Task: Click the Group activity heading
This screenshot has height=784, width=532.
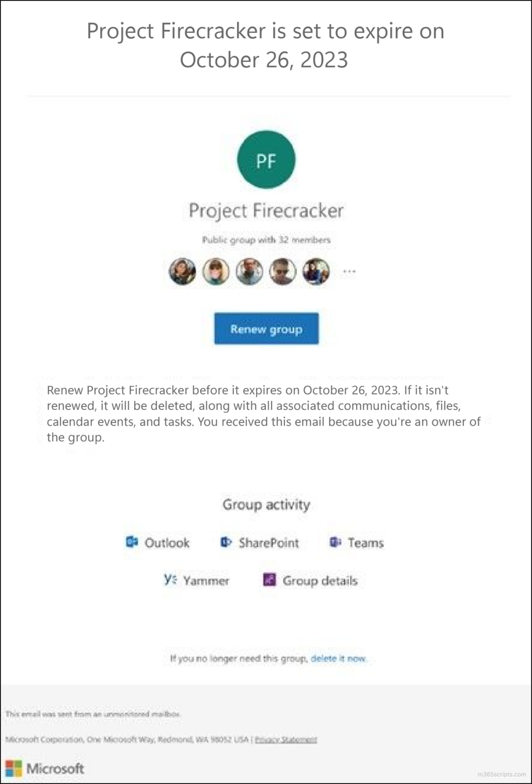Action: 265,504
